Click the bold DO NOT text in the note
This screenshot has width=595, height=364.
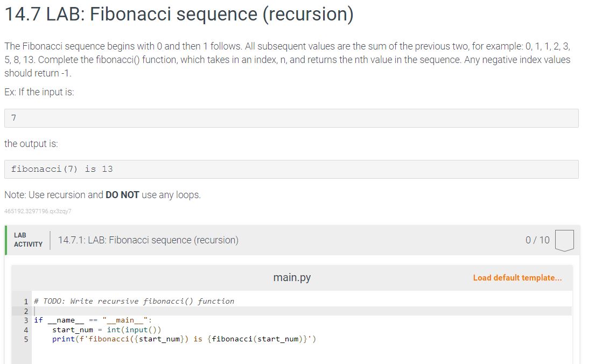click(x=122, y=195)
